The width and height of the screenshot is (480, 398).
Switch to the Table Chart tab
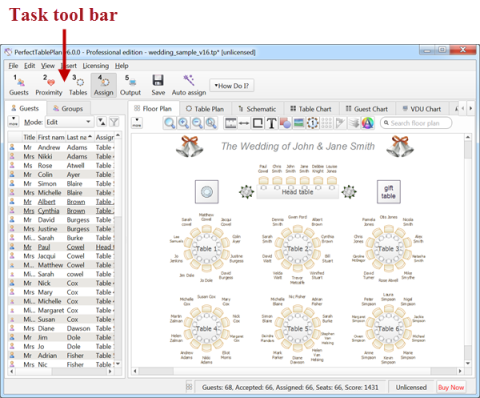pyautogui.click(x=311, y=109)
